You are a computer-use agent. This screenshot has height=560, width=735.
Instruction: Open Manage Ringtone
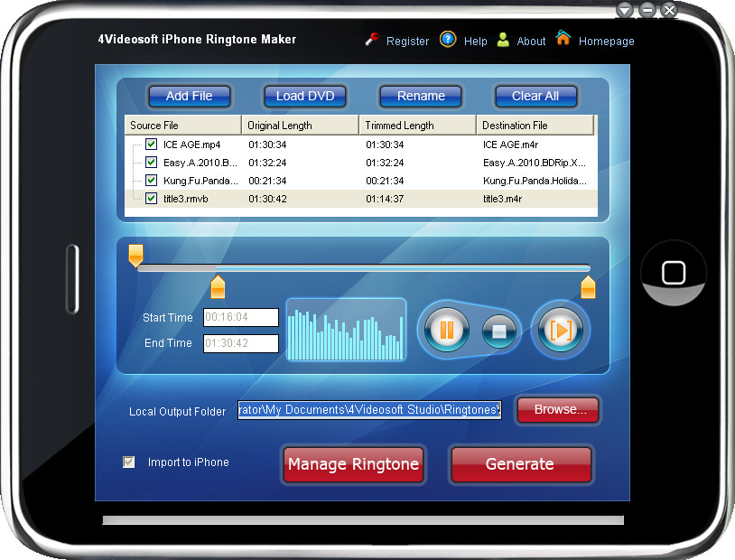point(353,464)
